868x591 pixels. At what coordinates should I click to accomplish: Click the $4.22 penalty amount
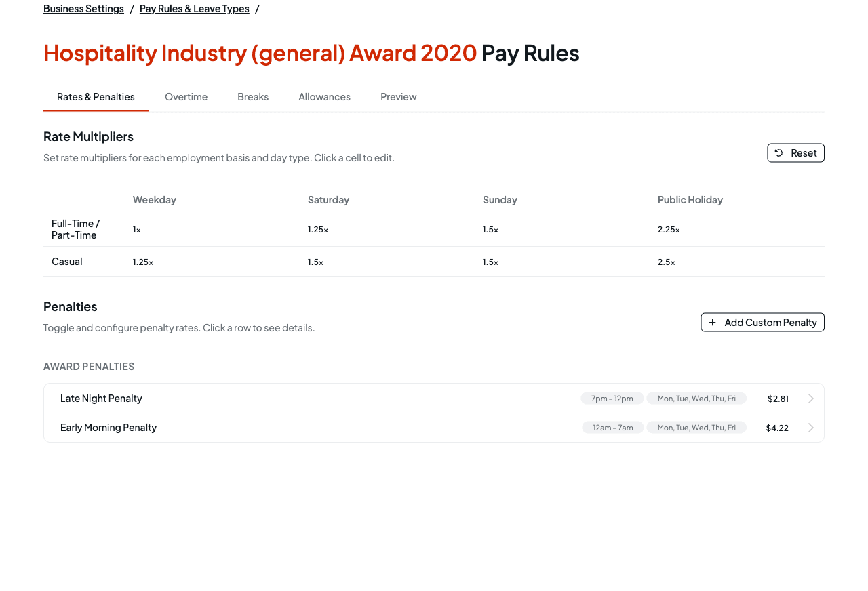pos(777,428)
